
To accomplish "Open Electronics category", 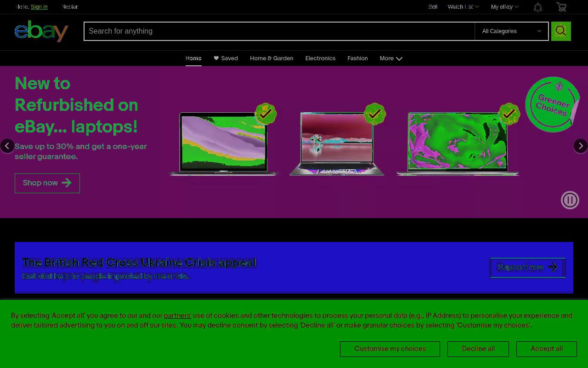I will coord(320,58).
